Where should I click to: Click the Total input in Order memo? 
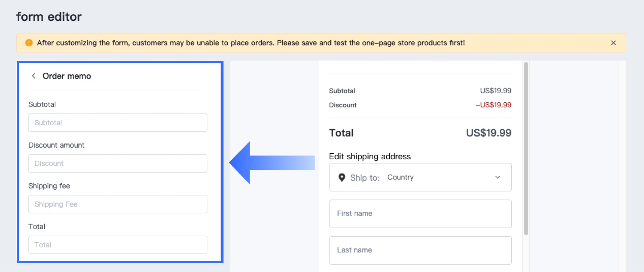coord(118,245)
